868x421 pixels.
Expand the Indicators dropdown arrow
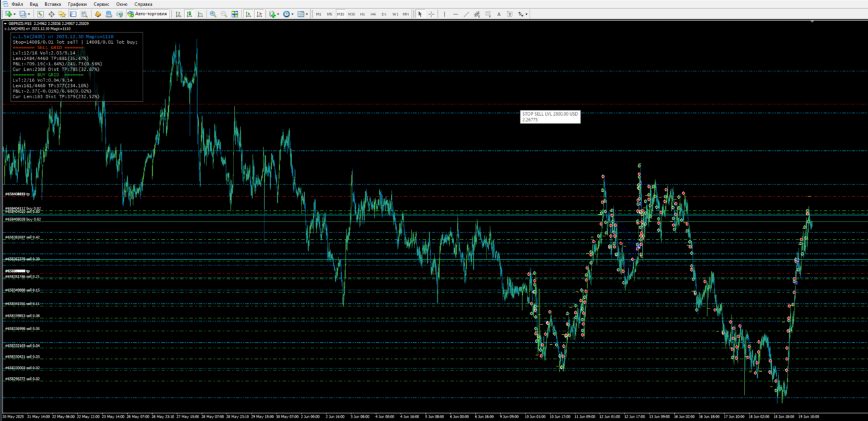[279, 13]
